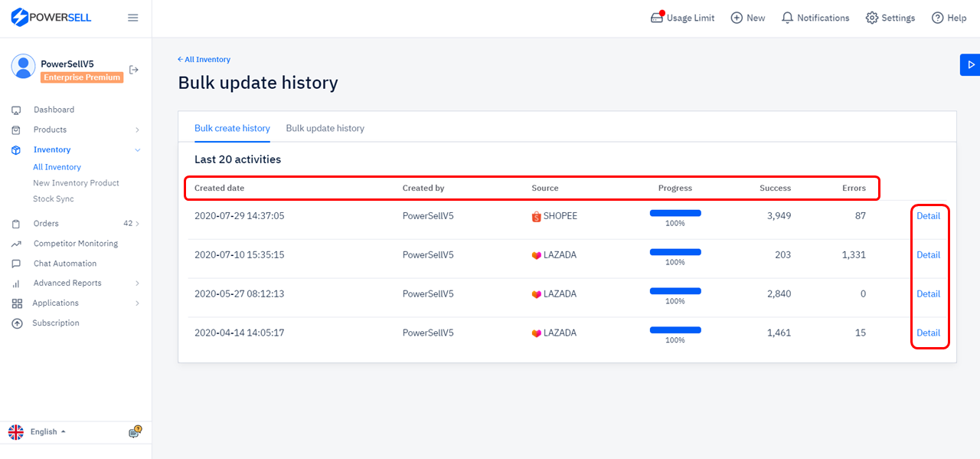
Task: Expand the Advanced Reports chevron
Action: (138, 284)
